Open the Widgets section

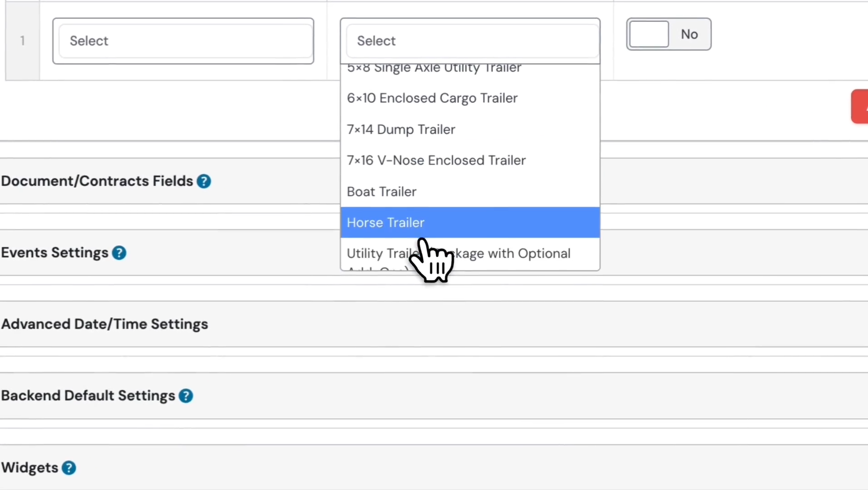30,468
